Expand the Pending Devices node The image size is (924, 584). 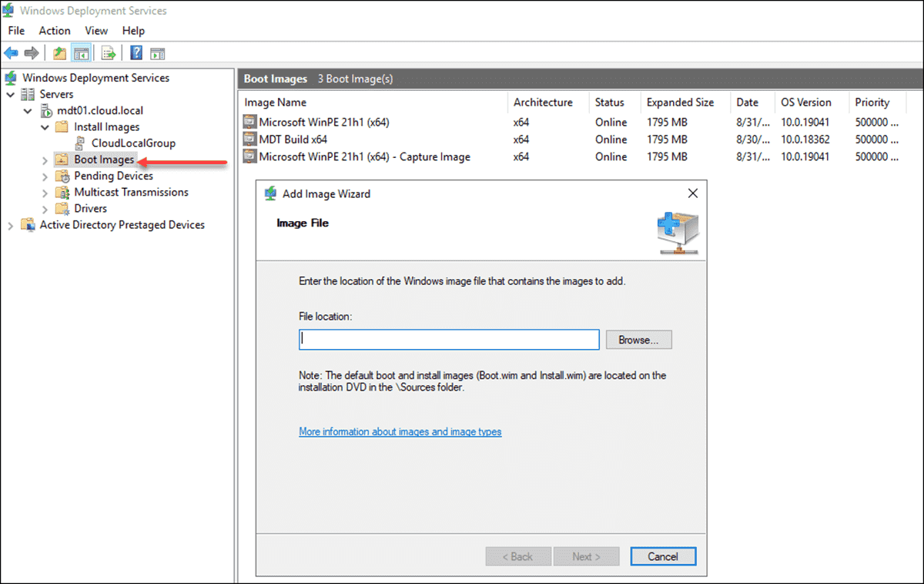[45, 176]
